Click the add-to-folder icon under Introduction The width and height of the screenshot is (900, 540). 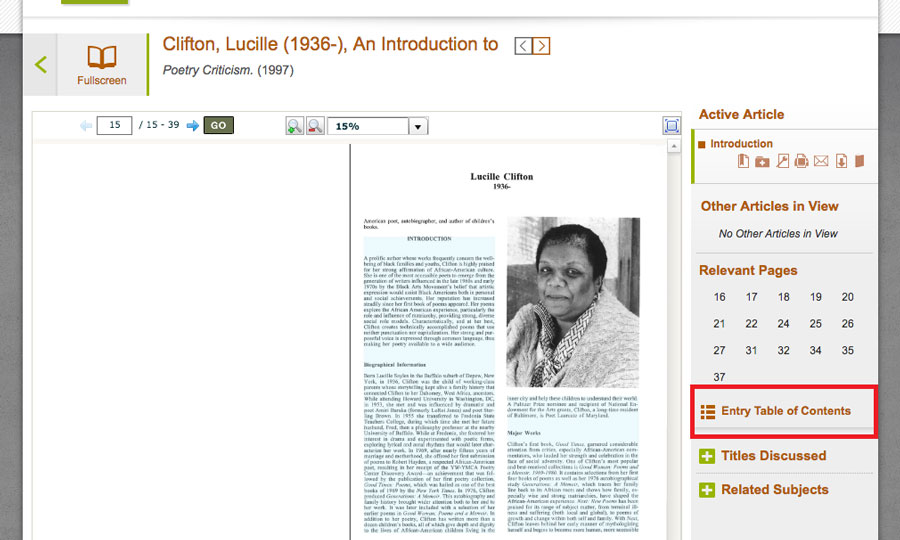click(761, 161)
